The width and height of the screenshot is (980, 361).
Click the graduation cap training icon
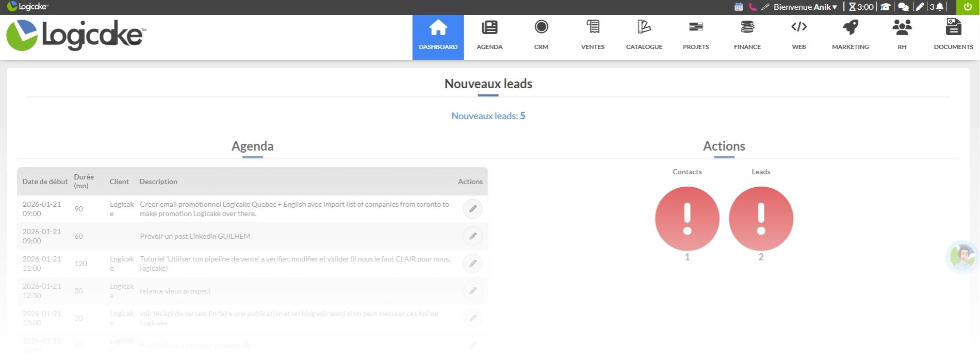point(886,7)
